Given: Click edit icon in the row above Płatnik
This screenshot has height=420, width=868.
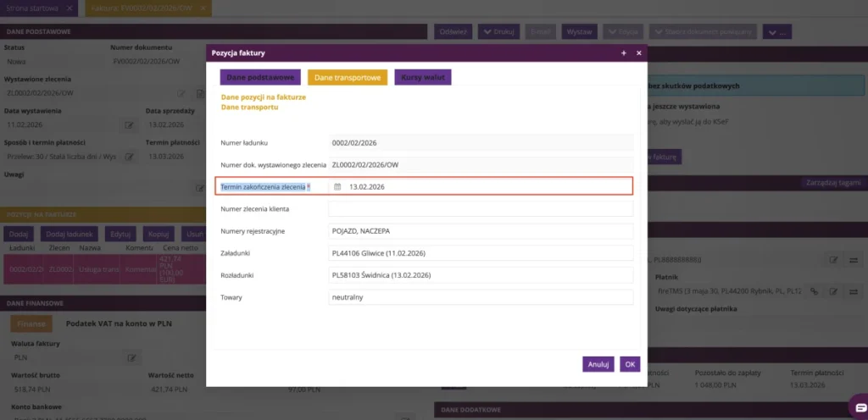Looking at the screenshot, I should point(833,260).
